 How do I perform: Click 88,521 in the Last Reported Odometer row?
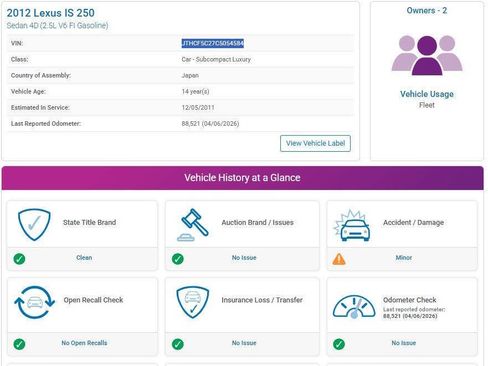tap(190, 123)
